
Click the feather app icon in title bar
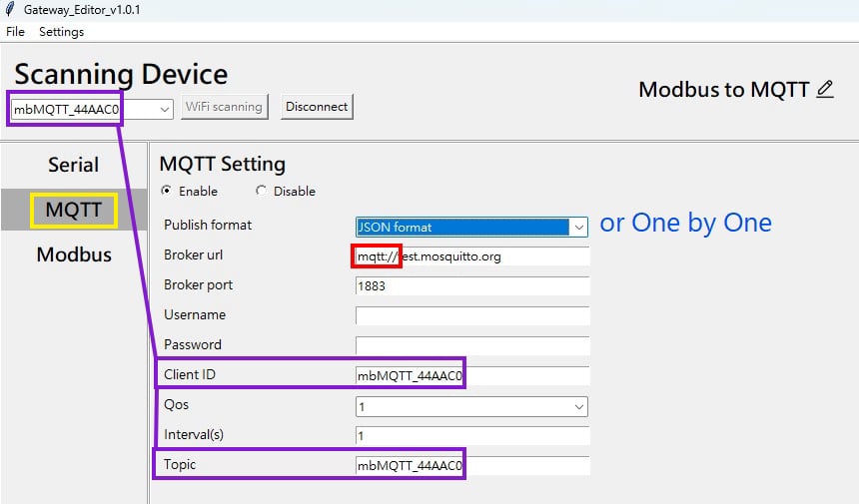pos(9,10)
